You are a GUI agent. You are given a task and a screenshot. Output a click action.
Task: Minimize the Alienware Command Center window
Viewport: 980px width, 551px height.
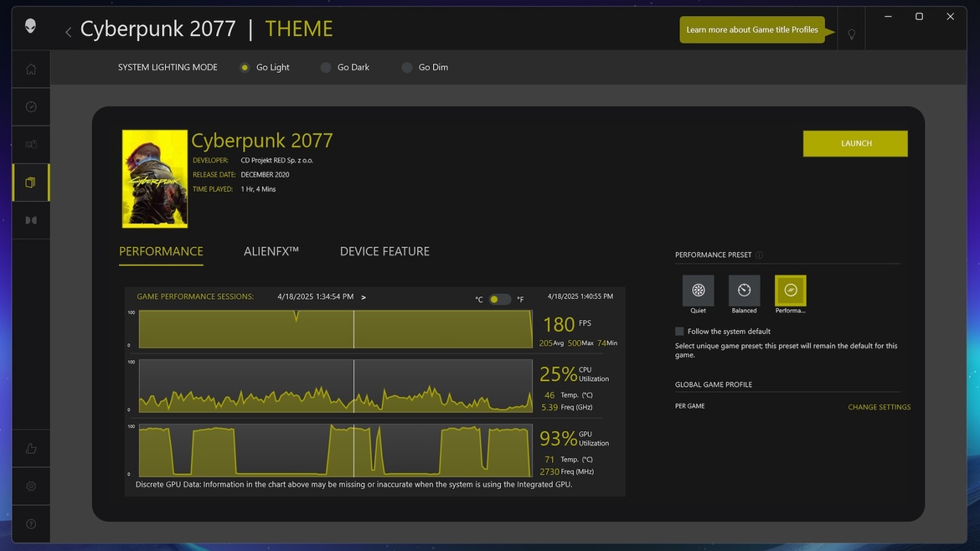point(888,16)
